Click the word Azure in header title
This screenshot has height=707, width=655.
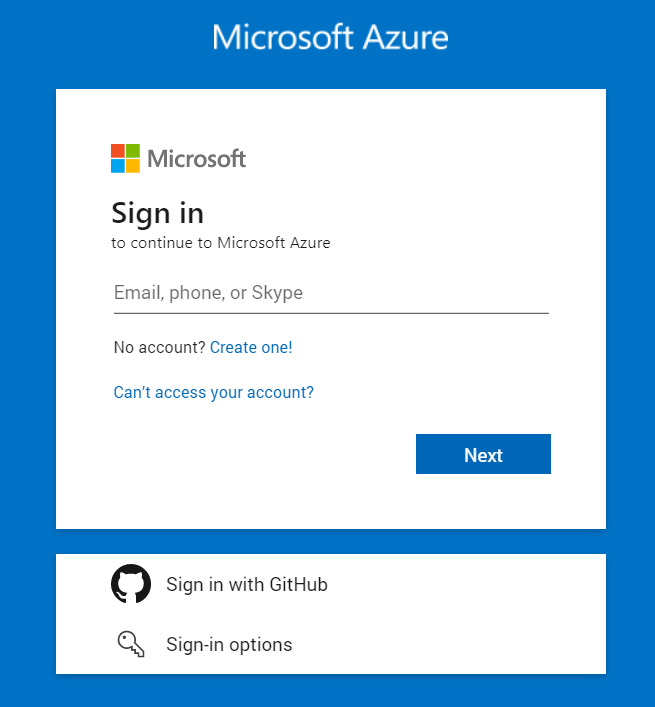tap(406, 37)
